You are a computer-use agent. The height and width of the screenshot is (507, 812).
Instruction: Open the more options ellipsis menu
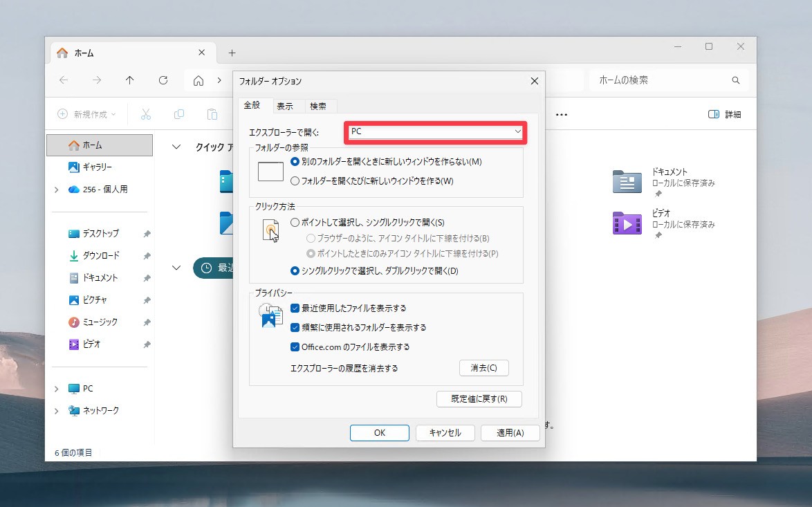[x=562, y=114]
